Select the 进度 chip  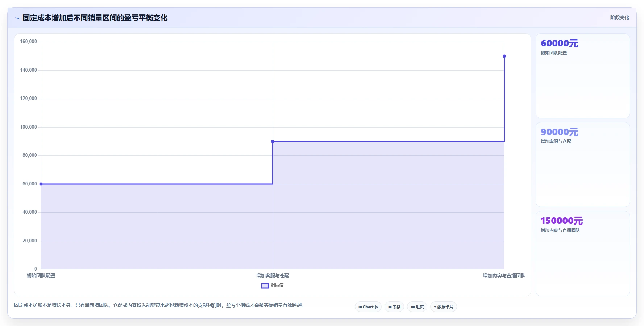tap(417, 307)
